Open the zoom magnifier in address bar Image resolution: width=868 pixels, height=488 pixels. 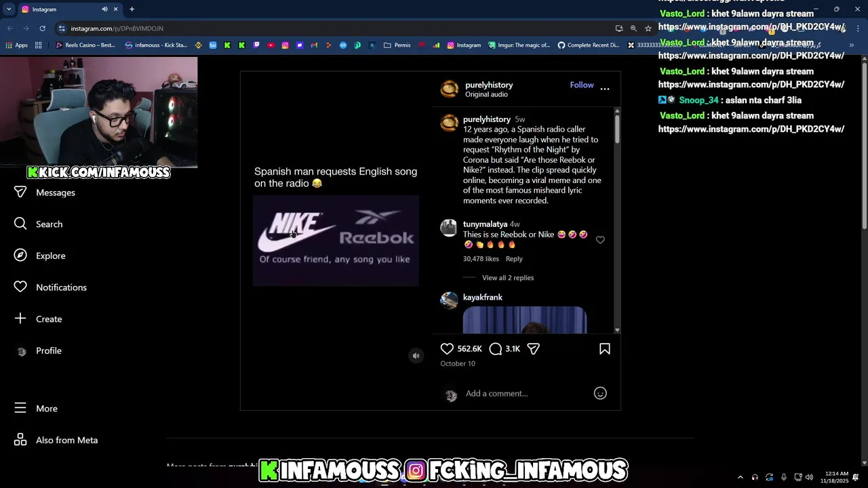click(633, 28)
